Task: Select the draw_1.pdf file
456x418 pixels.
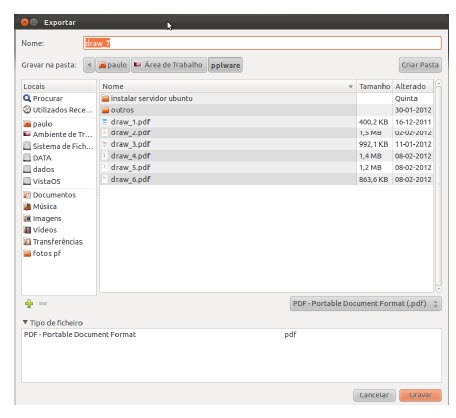Action: [x=228, y=122]
